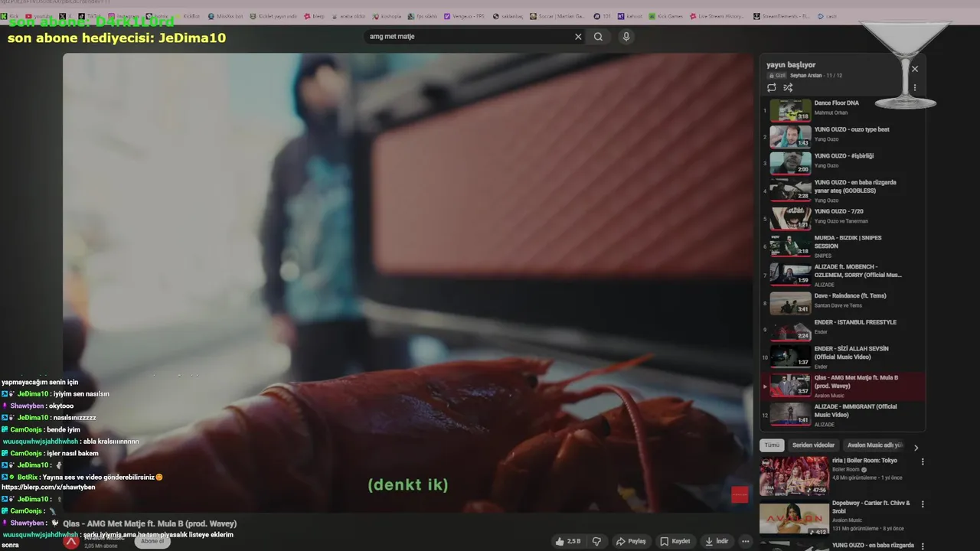This screenshot has height=551, width=980.
Task: Play 'ALIZADE - IMMIGRANT' in the playlist
Action: 842,415
